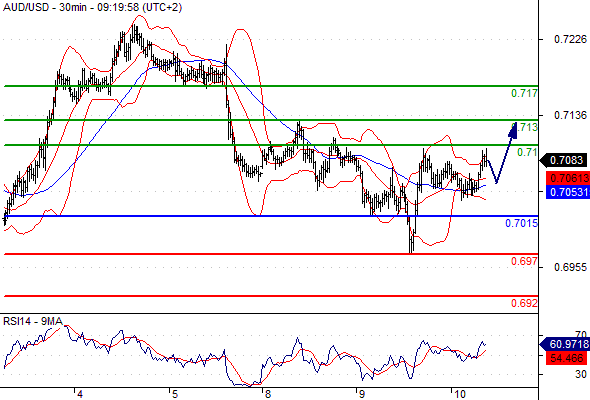The height and width of the screenshot is (400, 590).
Task: Click the RSI14 - 9MA panel label
Action: [33, 321]
